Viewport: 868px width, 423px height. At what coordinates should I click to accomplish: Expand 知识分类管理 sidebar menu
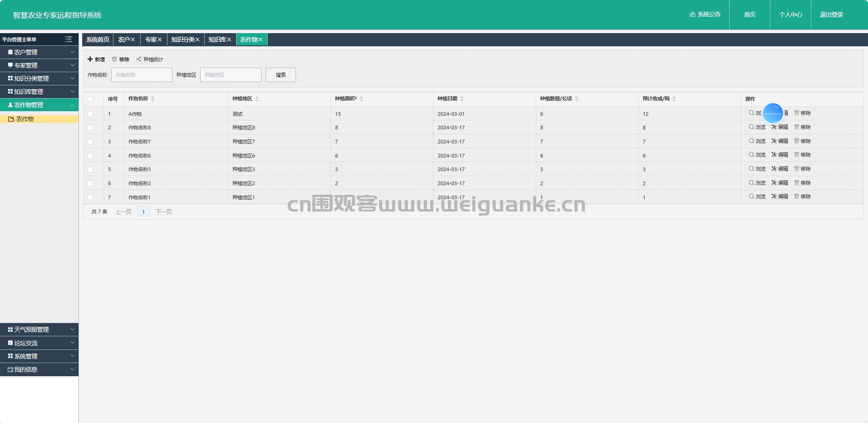point(39,79)
